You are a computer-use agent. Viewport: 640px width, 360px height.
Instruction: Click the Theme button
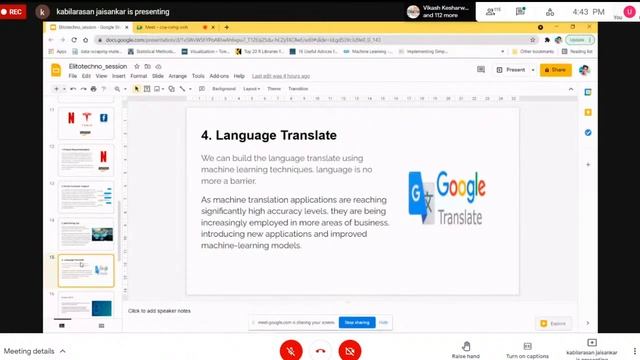(274, 89)
